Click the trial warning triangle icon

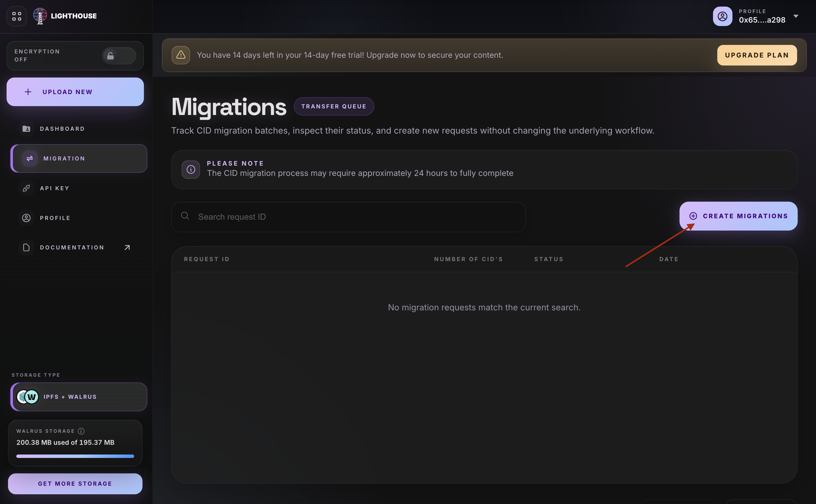point(181,55)
